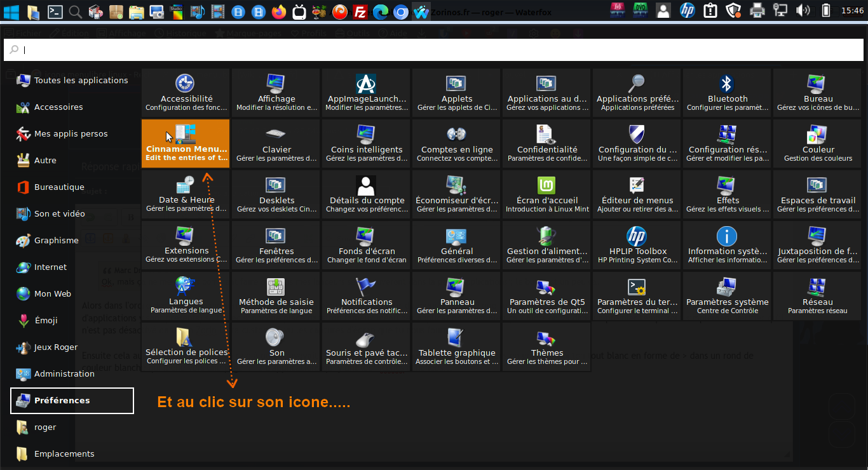Click the volume speaker icon in system tray
This screenshot has width=868, height=470.
tap(803, 10)
